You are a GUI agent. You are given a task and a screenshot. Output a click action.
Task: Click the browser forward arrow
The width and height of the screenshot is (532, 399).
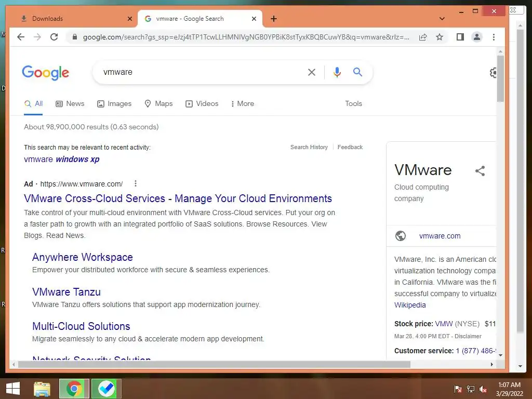coord(37,37)
